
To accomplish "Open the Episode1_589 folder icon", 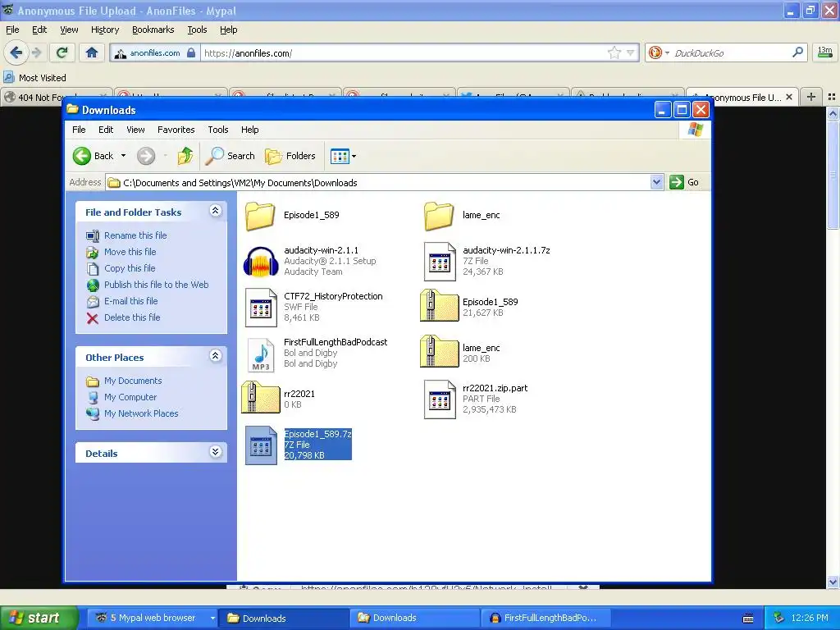I will click(260, 216).
